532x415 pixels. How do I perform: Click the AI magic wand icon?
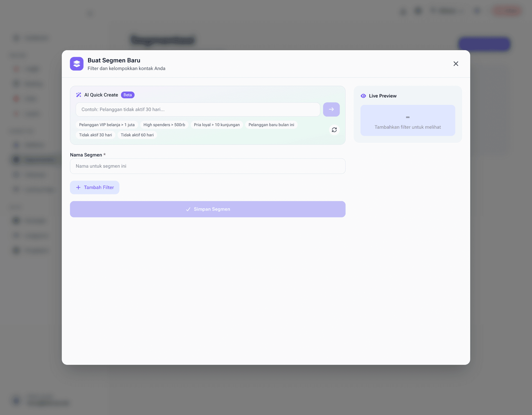pos(79,95)
